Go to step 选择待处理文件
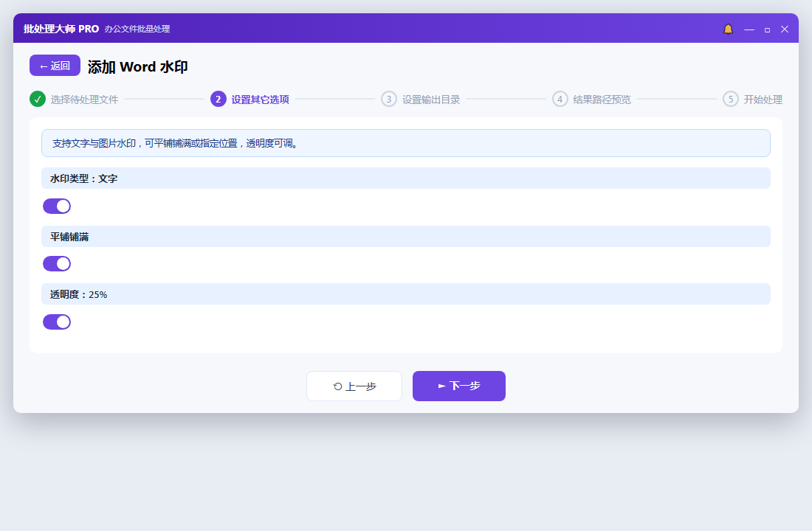 [x=74, y=99]
